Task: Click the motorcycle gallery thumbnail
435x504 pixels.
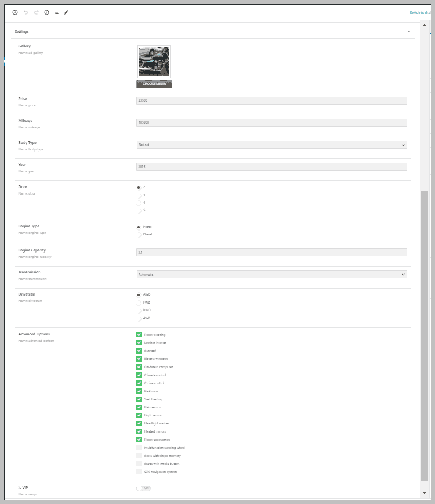Action: pos(154,61)
